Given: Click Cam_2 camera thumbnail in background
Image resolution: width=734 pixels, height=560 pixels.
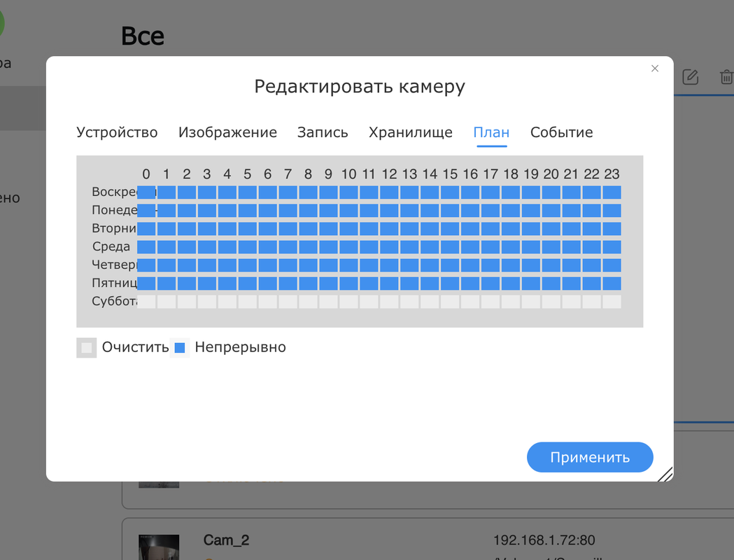Looking at the screenshot, I should 159,547.
